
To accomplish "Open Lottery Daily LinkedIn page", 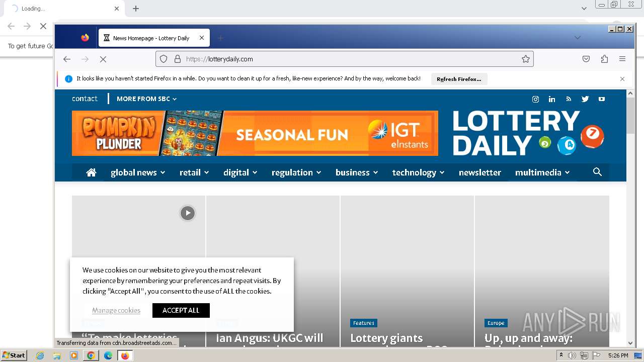I will [x=552, y=99].
